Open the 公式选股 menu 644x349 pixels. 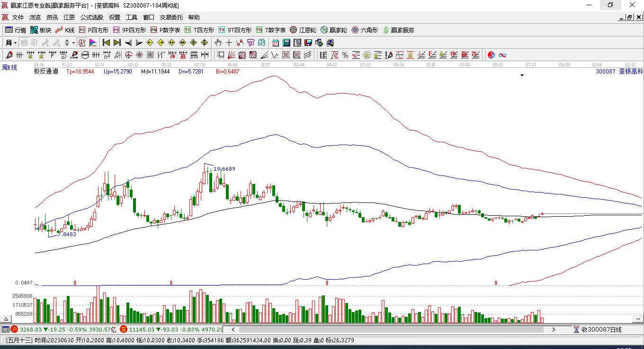point(91,17)
